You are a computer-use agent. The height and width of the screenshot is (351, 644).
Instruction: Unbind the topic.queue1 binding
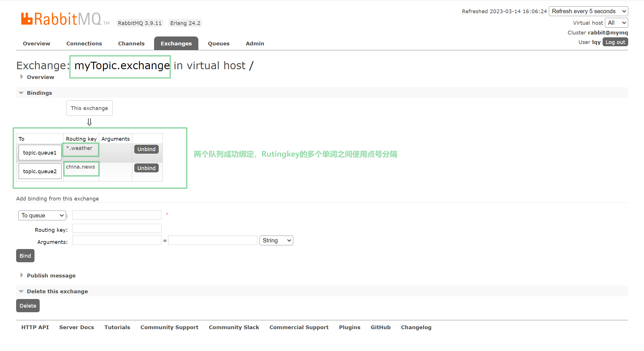(146, 149)
